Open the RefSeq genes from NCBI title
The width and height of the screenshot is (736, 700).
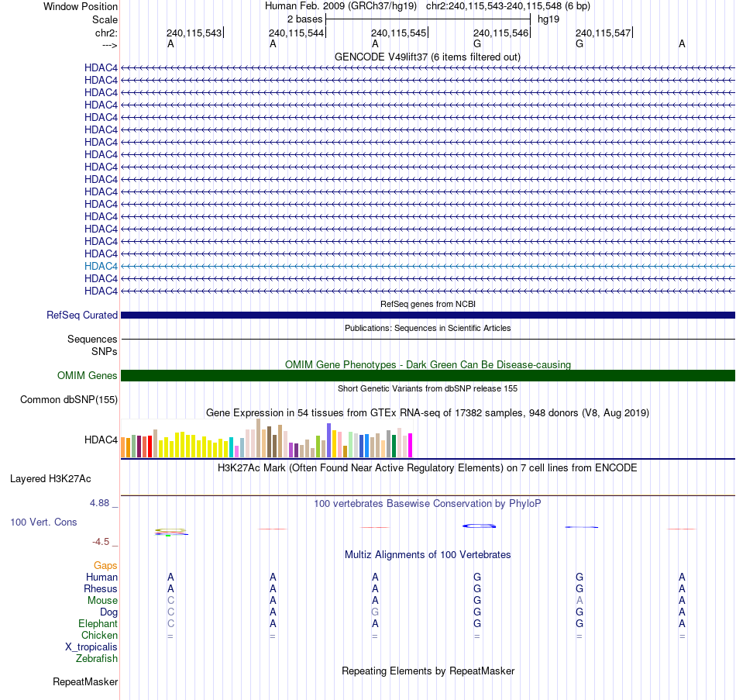tap(428, 304)
